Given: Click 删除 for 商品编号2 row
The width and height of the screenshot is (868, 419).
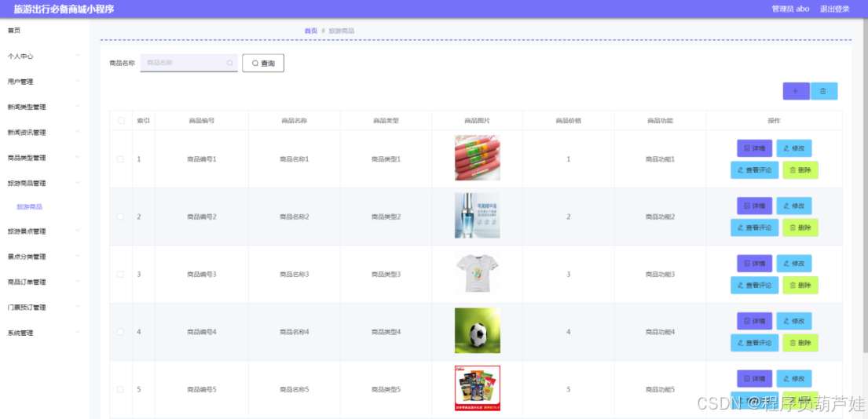Looking at the screenshot, I should [800, 228].
